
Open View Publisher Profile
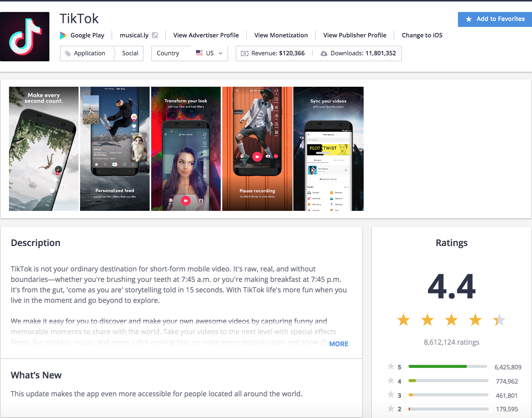[355, 35]
